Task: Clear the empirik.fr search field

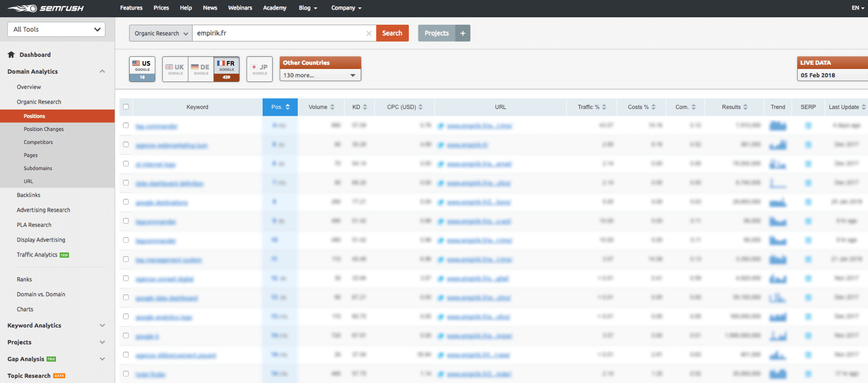Action: click(x=368, y=33)
